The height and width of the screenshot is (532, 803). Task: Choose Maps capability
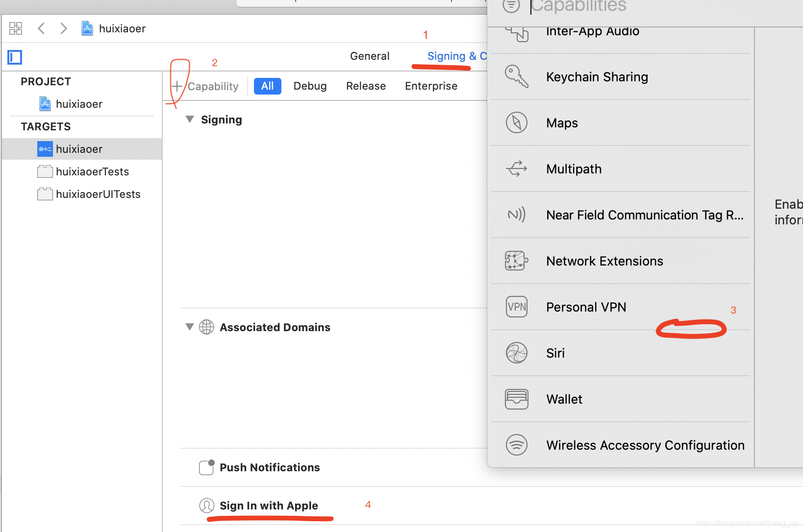[x=621, y=123]
